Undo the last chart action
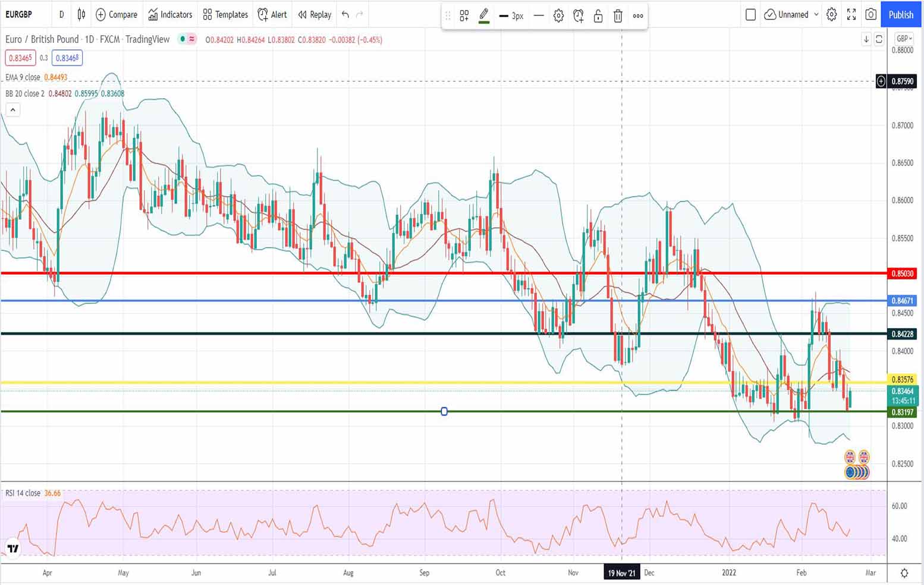Screen dimensions: 924x585 click(x=345, y=14)
